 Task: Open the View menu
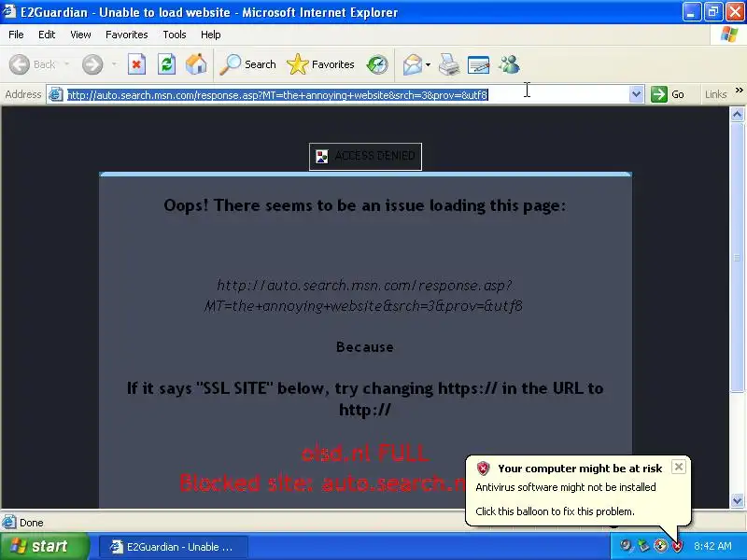(x=80, y=35)
